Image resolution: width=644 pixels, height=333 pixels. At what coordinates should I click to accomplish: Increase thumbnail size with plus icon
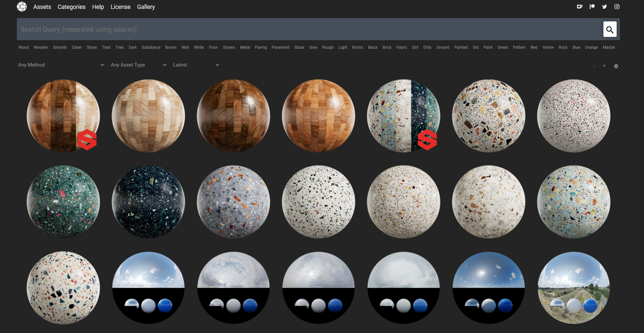[x=604, y=66]
